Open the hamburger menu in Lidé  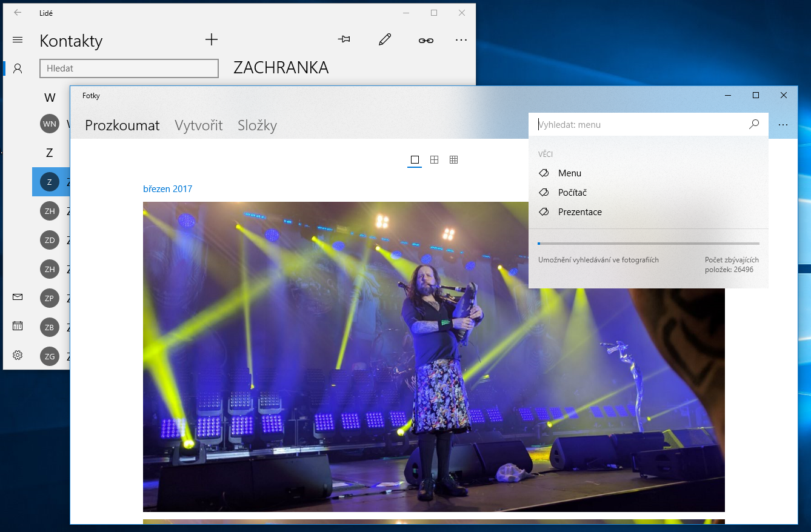[18, 40]
